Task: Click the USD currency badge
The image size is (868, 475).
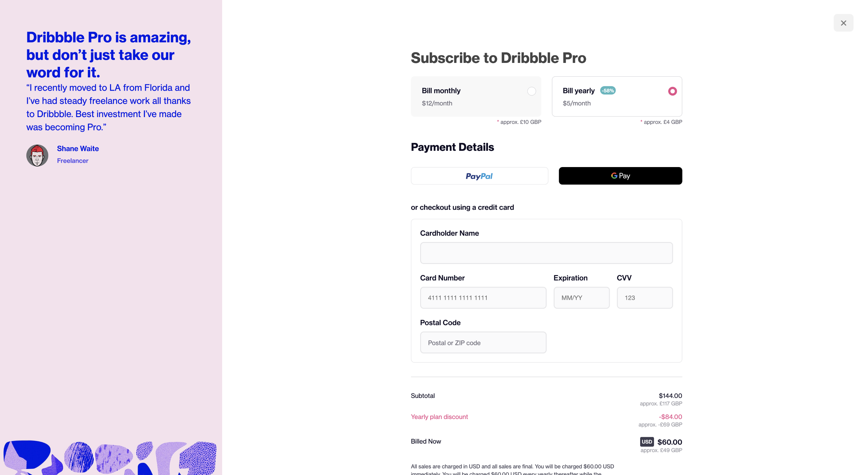Action: [x=646, y=442]
